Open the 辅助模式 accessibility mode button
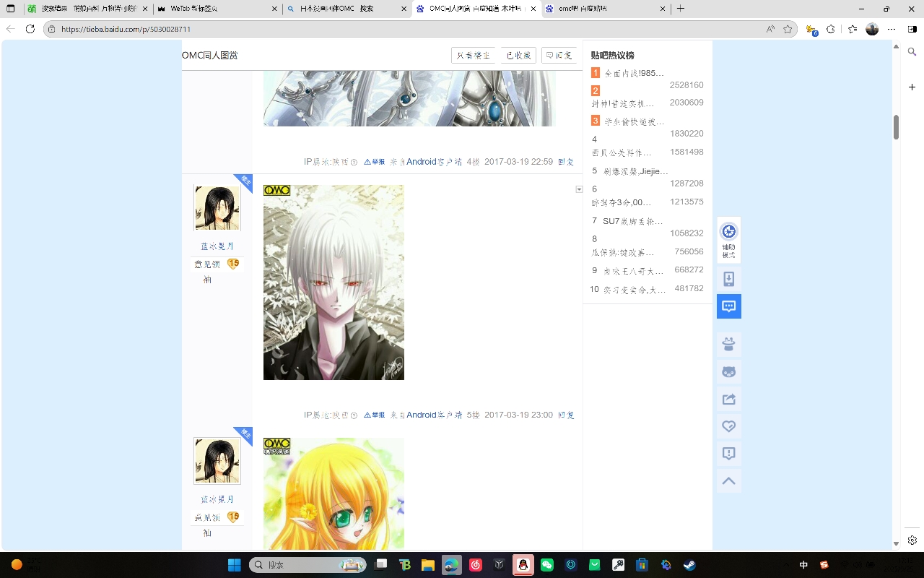The width and height of the screenshot is (924, 578). tap(729, 240)
